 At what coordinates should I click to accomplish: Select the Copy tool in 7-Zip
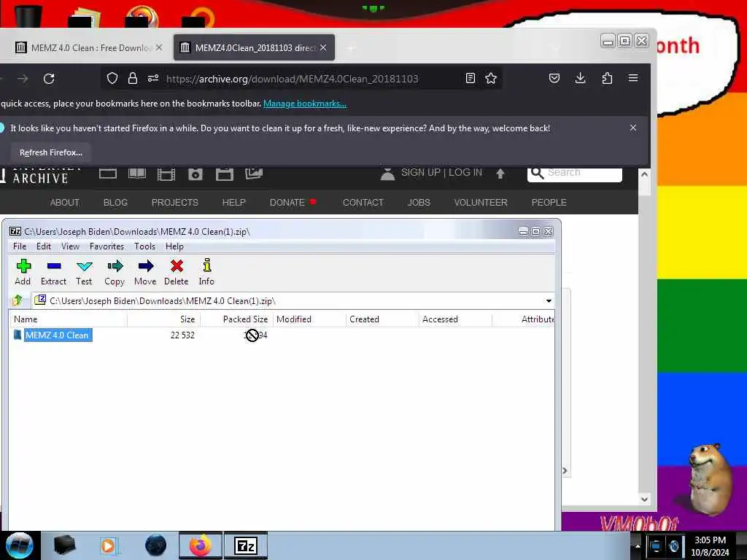115,273
